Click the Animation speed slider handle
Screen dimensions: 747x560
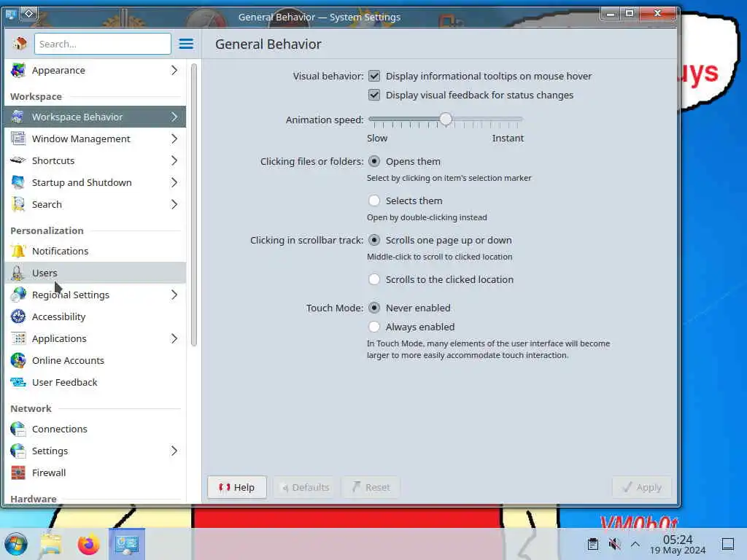(x=446, y=119)
